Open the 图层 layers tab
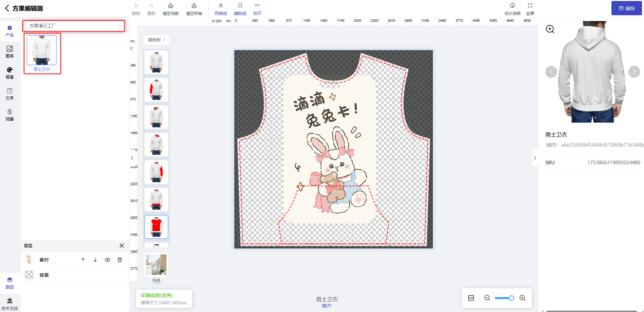Viewport: 644px width, 312px height. tap(9, 283)
